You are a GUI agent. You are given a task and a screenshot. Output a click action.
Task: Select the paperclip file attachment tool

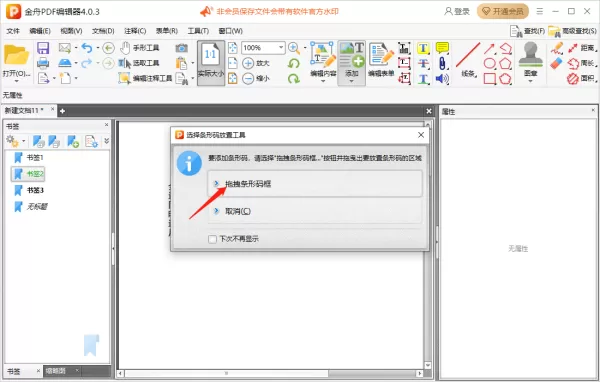442,63
